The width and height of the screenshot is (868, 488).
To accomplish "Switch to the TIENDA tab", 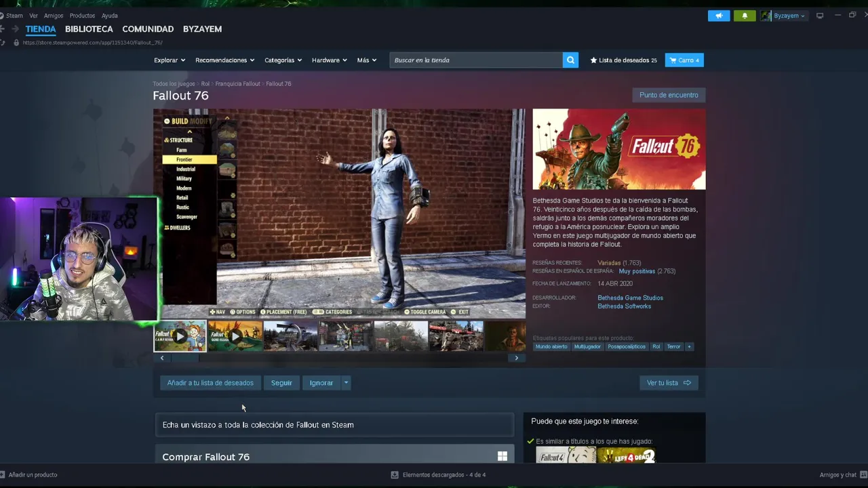I will 41,29.
